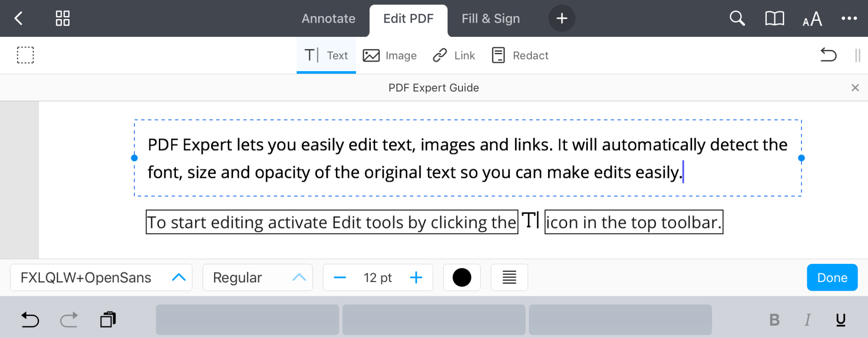
Task: Toggle underline formatting on keyboard bar
Action: (x=841, y=320)
